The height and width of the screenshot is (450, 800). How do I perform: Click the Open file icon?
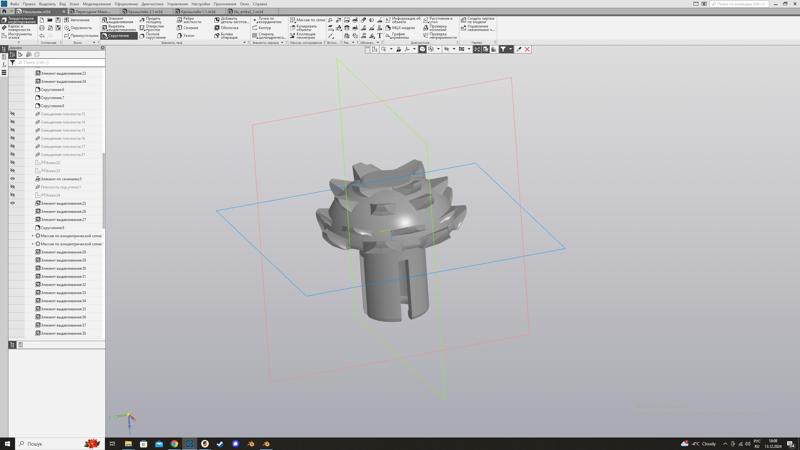point(50,20)
